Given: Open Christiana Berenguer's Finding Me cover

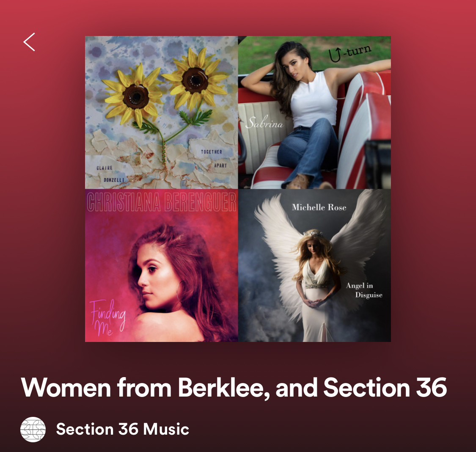Looking at the screenshot, I should click(162, 265).
